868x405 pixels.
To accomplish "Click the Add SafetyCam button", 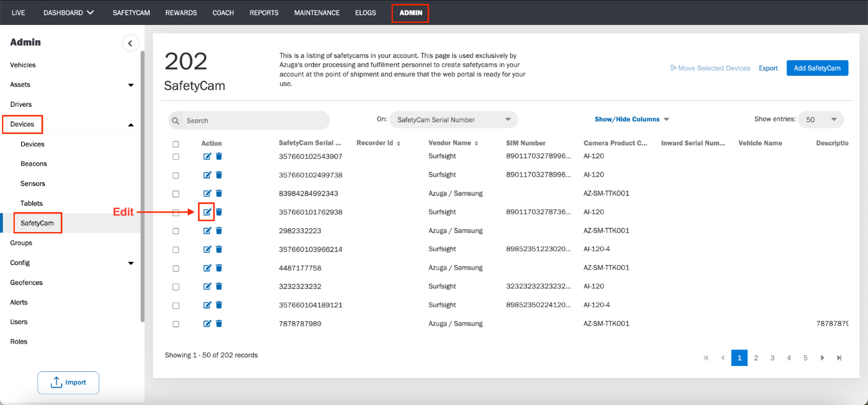I will pyautogui.click(x=817, y=68).
